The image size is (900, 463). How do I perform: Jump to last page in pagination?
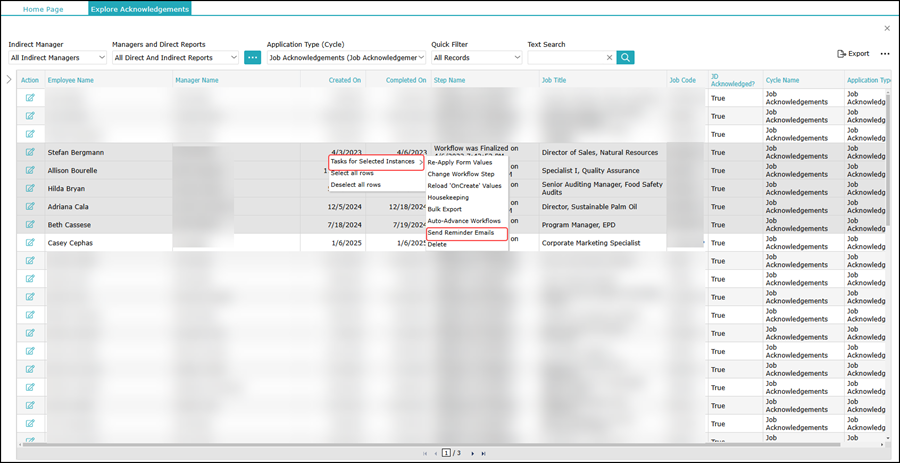tap(484, 453)
